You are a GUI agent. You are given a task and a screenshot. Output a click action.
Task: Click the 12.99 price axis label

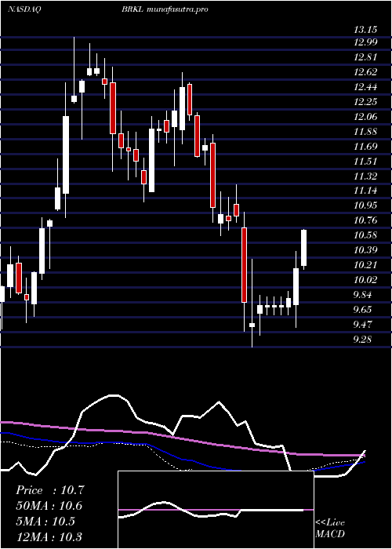[x=365, y=42]
